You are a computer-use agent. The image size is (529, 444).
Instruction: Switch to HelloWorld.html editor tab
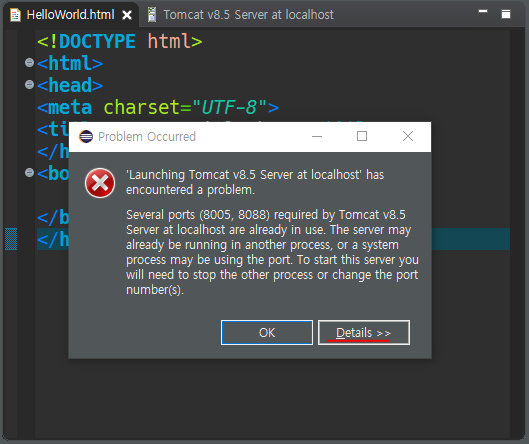[x=70, y=15]
